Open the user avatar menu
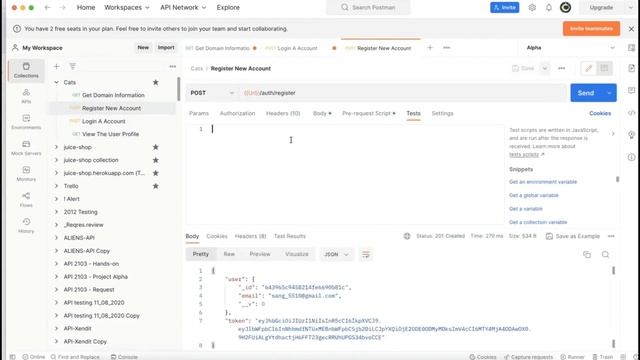The image size is (640, 360). coord(565,7)
